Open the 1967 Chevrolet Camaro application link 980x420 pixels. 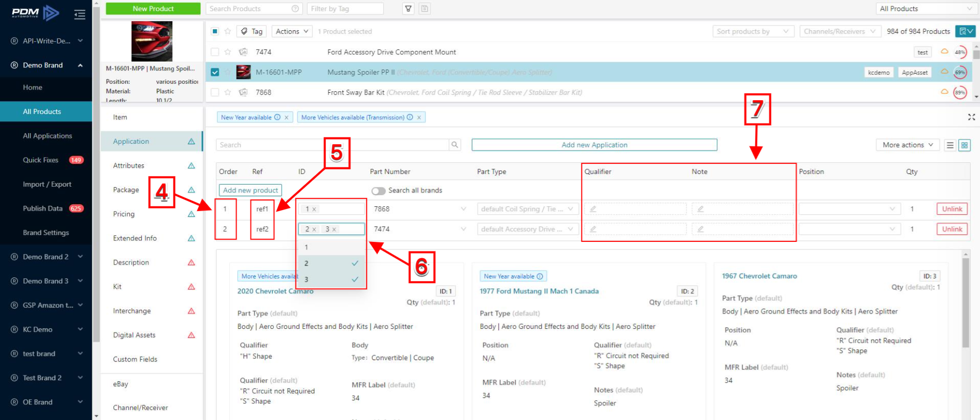759,276
